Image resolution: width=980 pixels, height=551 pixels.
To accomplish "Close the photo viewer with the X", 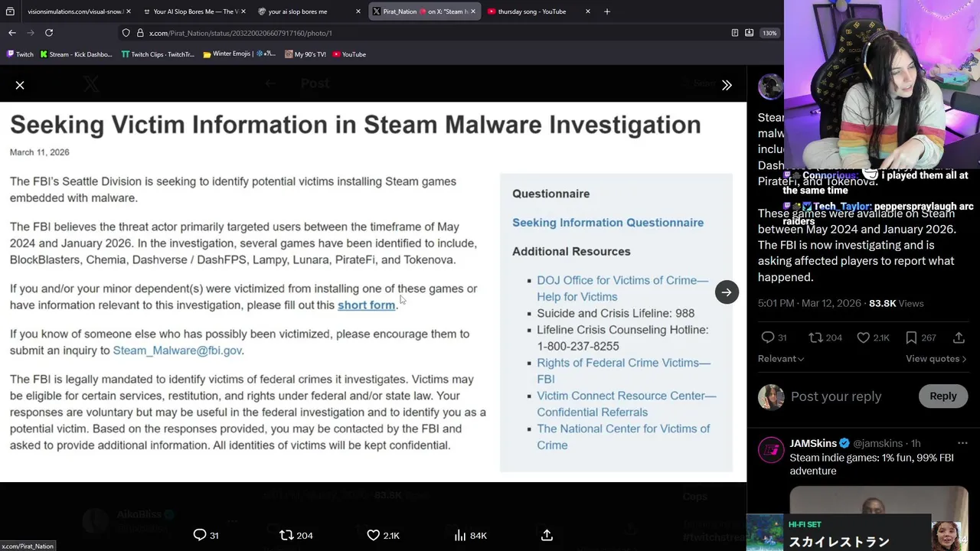I will click(x=20, y=85).
